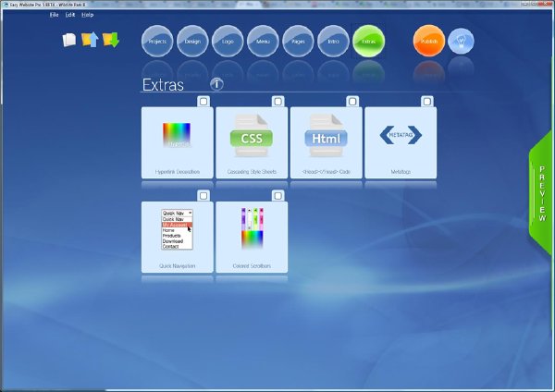Open the Help menu
The image size is (555, 392).
click(x=88, y=15)
